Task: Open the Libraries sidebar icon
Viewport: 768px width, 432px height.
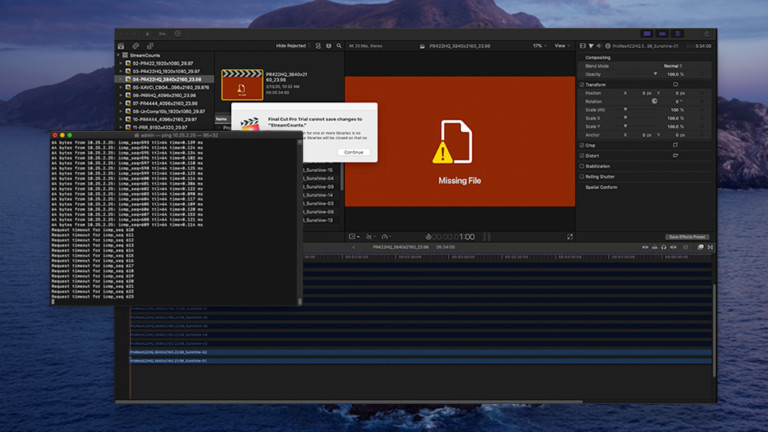Action: [121, 46]
